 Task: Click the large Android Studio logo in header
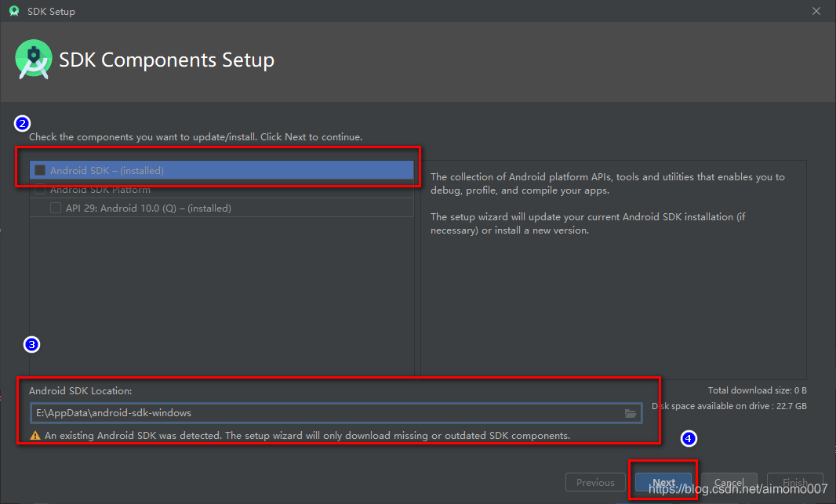[x=34, y=60]
